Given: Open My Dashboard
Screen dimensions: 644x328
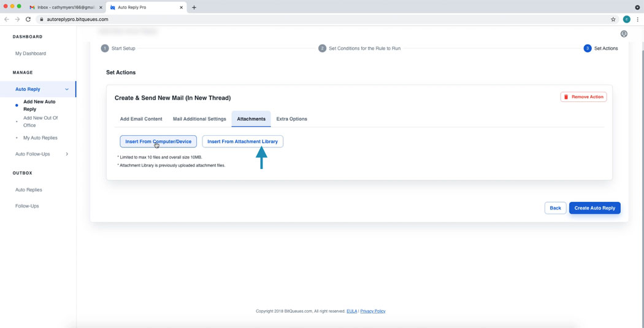Looking at the screenshot, I should click(x=31, y=53).
